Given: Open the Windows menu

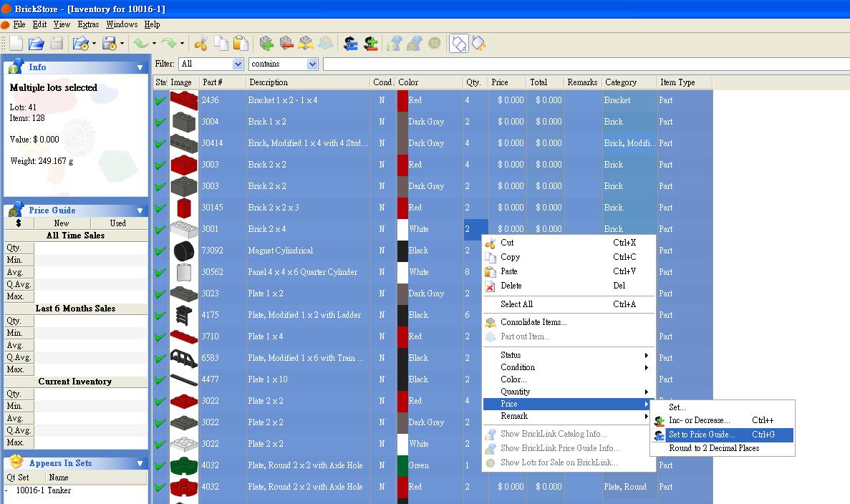Looking at the screenshot, I should (x=122, y=24).
